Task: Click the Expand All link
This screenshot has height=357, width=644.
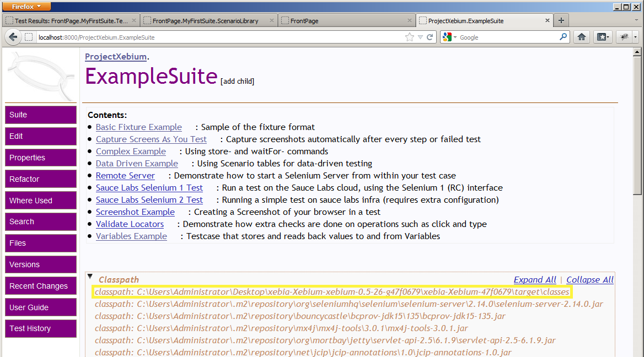Action: tap(535, 280)
